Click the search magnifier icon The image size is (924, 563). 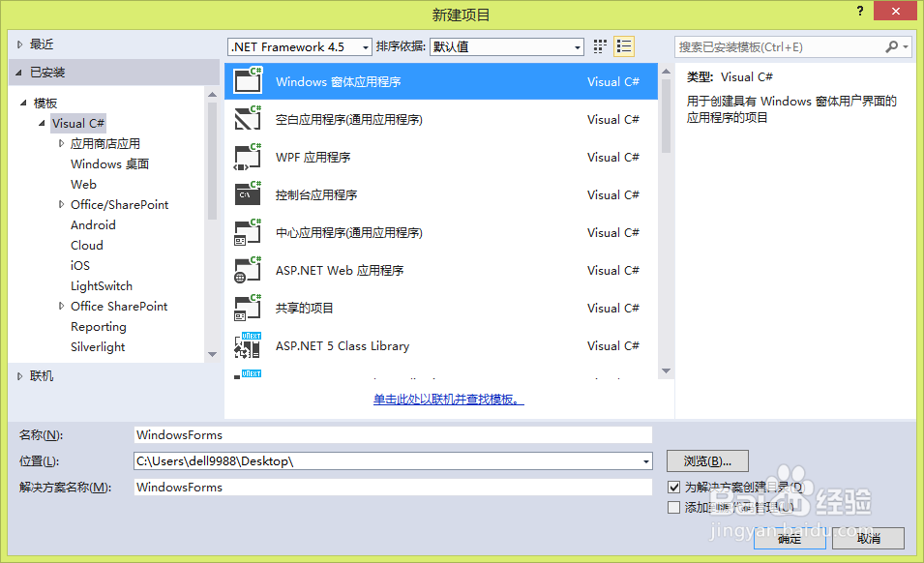click(x=892, y=46)
